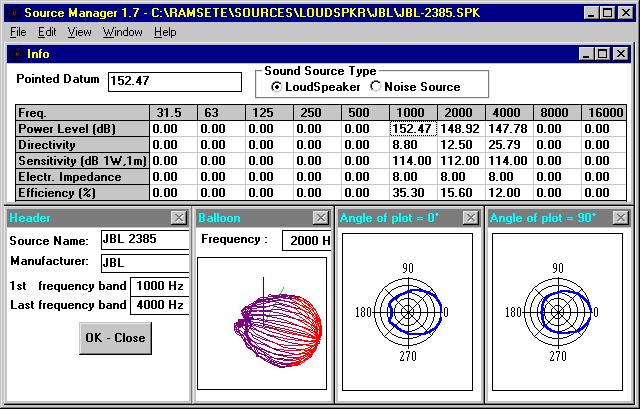This screenshot has width=640, height=409.
Task: Click the Pointed Datum input field
Action: tap(175, 82)
